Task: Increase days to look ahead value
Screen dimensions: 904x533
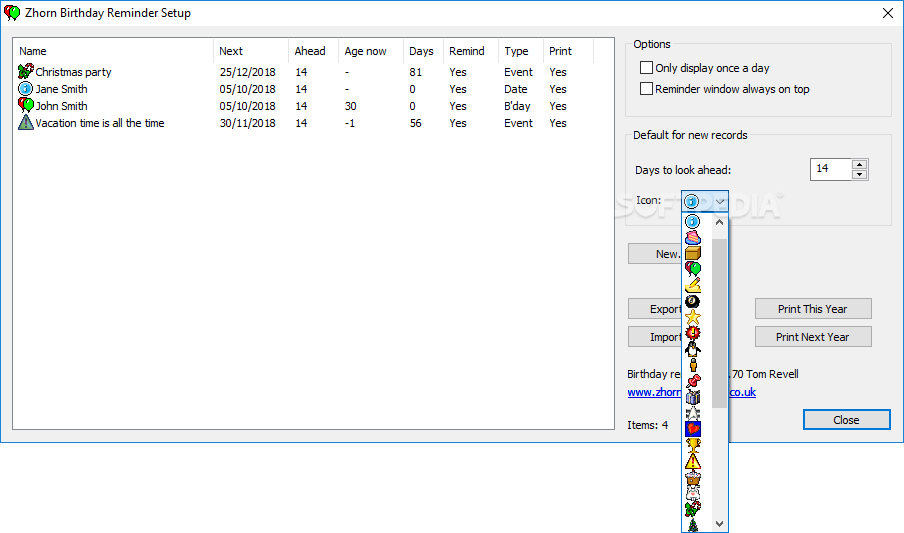Action: (x=860, y=164)
